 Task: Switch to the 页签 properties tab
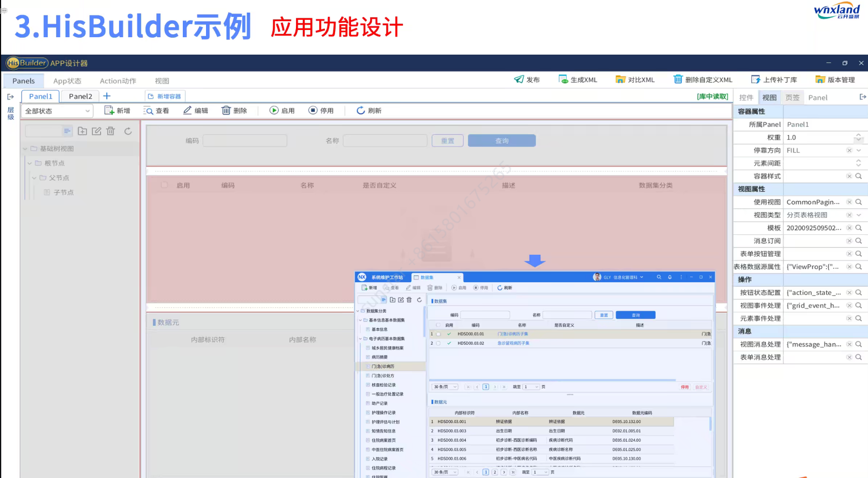coord(792,97)
